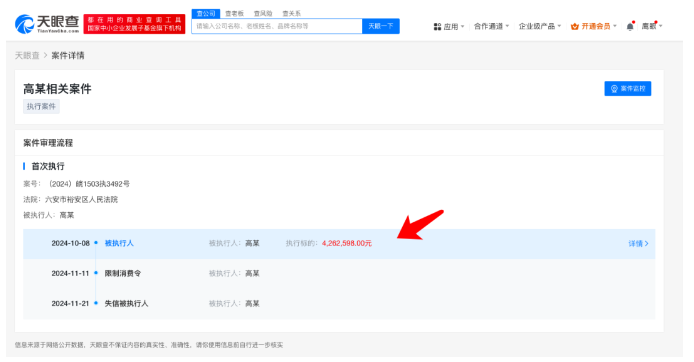Select case number containing 1503执3492号

coord(89,184)
